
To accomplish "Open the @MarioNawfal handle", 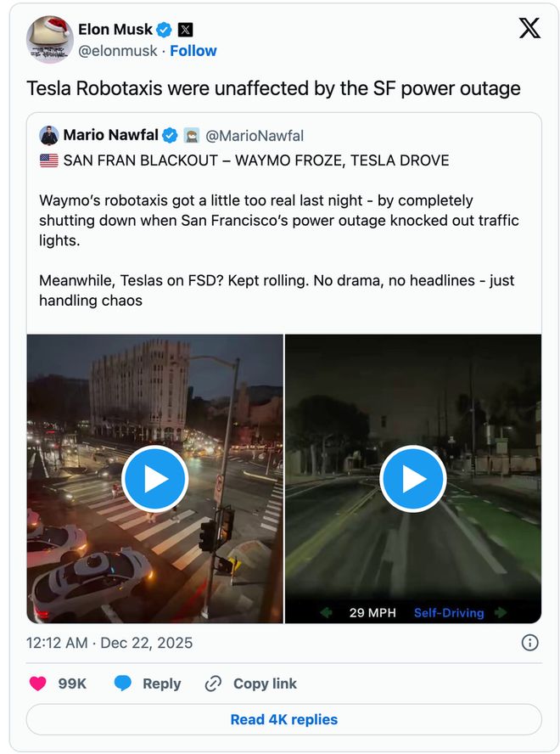I will click(x=255, y=136).
